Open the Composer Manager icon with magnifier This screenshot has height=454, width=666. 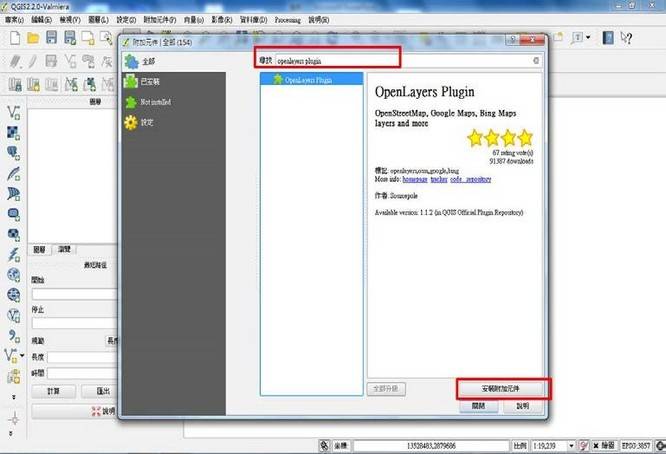(x=106, y=38)
